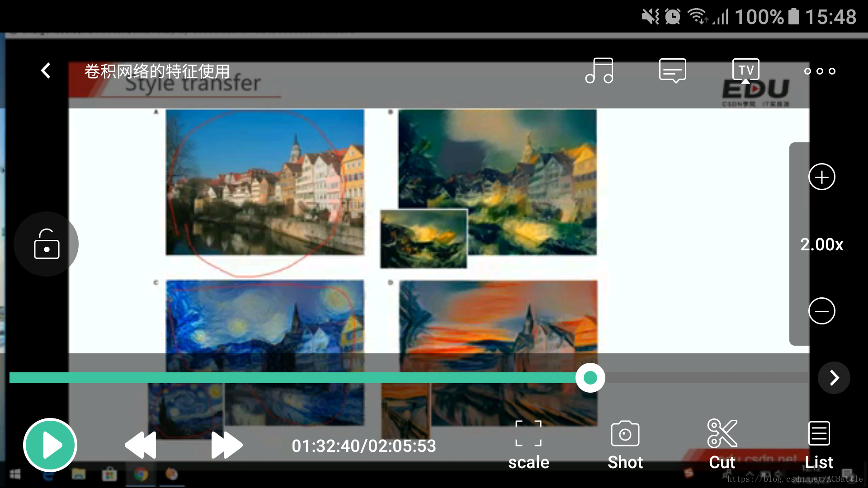The height and width of the screenshot is (488, 868).
Task: Go back using the back arrow
Action: 45,70
